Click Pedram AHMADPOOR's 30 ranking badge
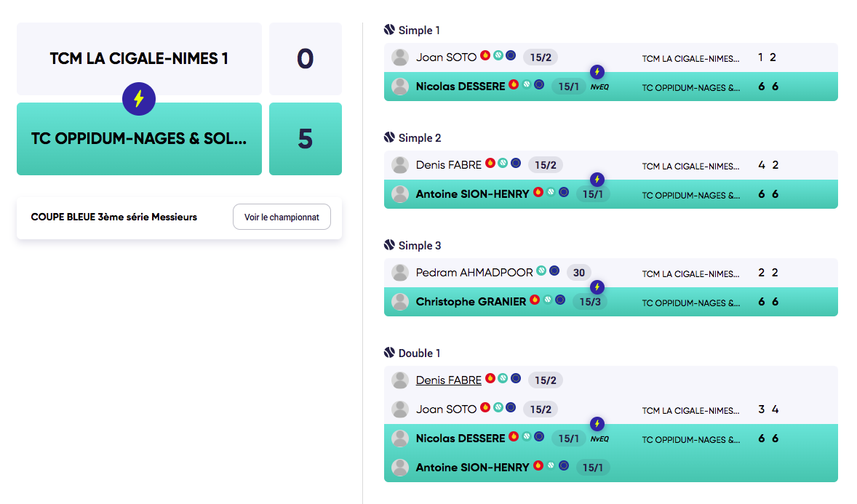The image size is (857, 504). tap(579, 273)
